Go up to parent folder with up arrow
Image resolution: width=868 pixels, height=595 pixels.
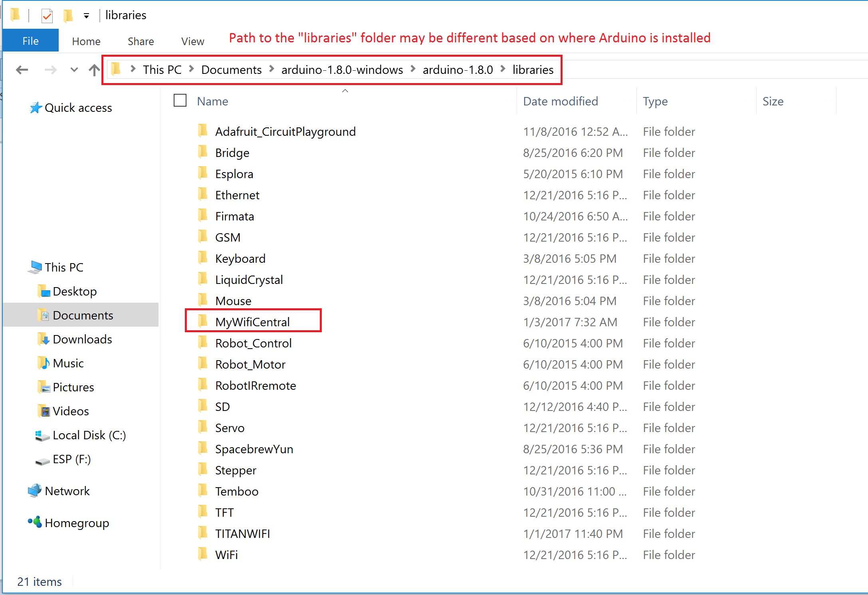click(95, 69)
